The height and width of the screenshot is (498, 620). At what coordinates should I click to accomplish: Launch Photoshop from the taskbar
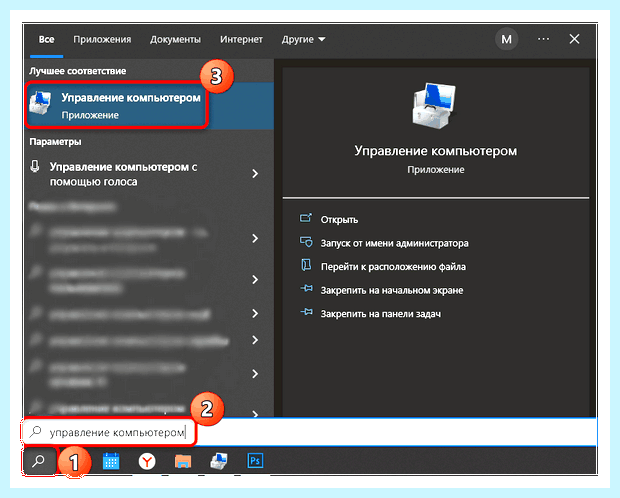(255, 461)
